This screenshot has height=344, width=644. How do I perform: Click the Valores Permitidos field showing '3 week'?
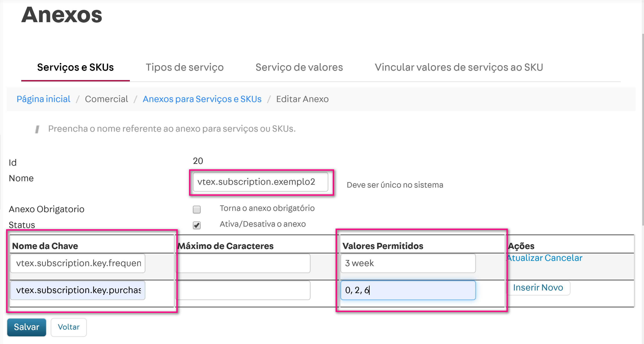point(408,263)
